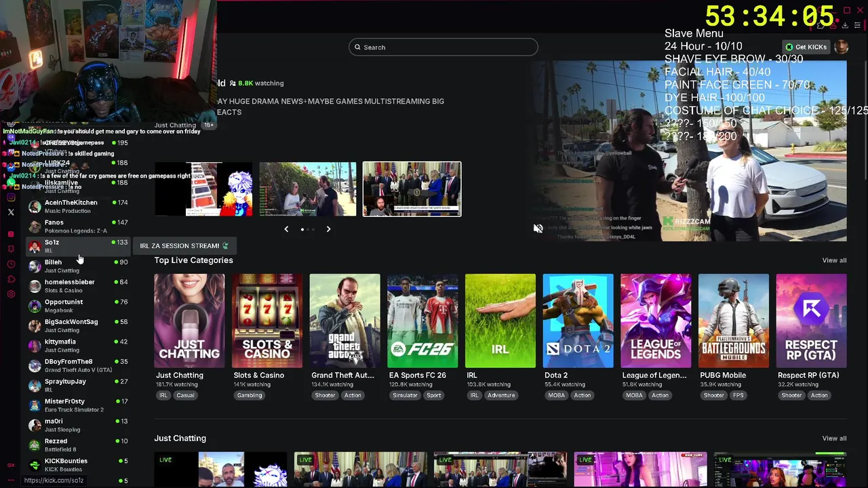Open EA Sports FC 26 category card
The height and width of the screenshot is (488, 868).
click(422, 321)
